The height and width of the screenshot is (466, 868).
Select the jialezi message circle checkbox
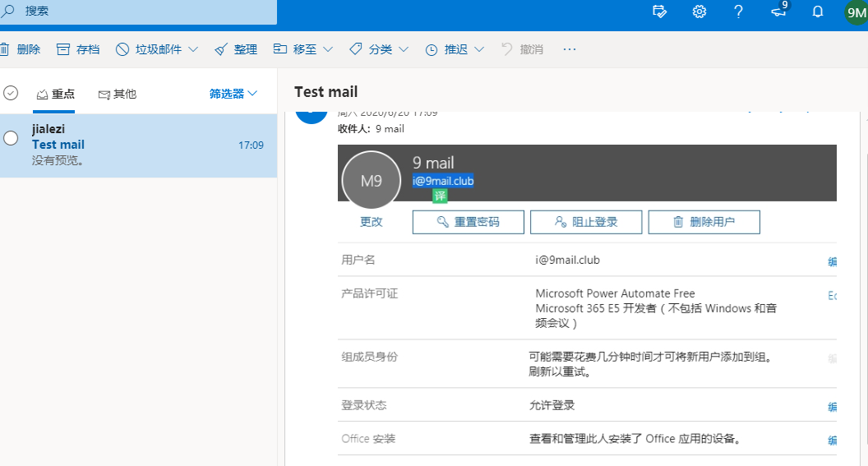(x=11, y=138)
